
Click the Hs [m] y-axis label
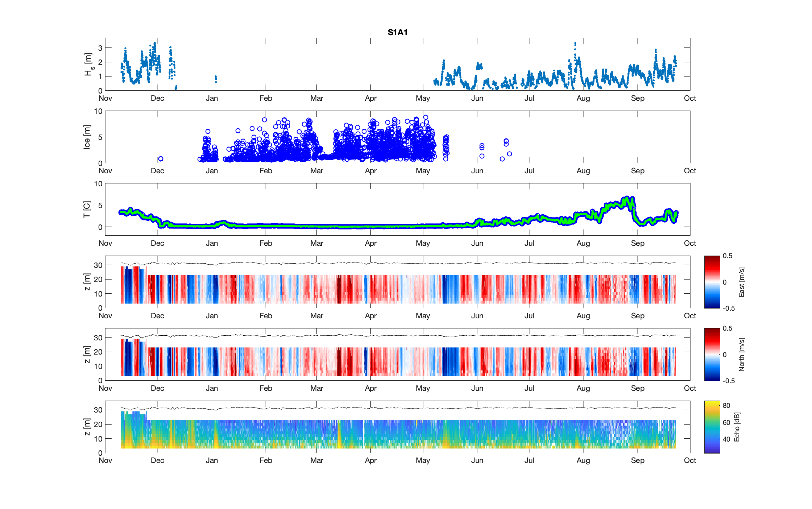[x=88, y=65]
